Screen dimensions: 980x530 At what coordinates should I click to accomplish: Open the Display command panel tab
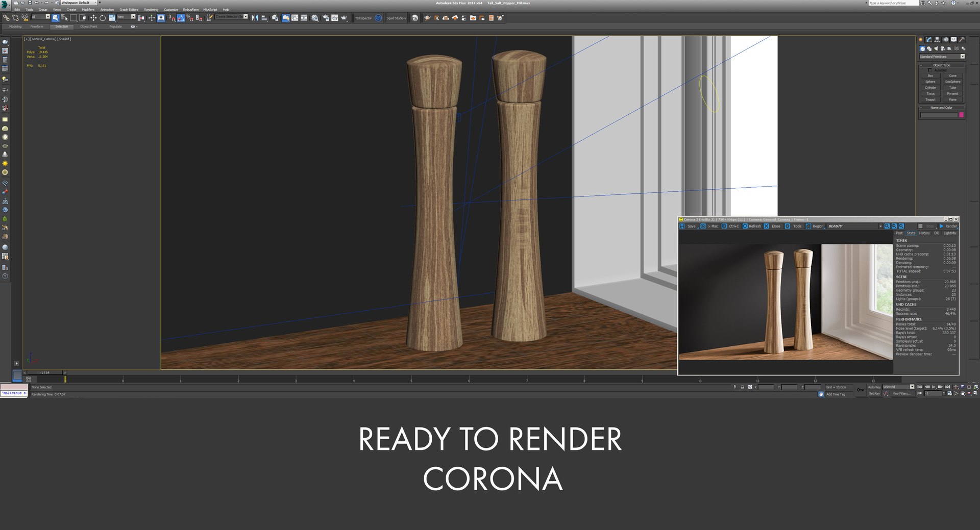(954, 39)
